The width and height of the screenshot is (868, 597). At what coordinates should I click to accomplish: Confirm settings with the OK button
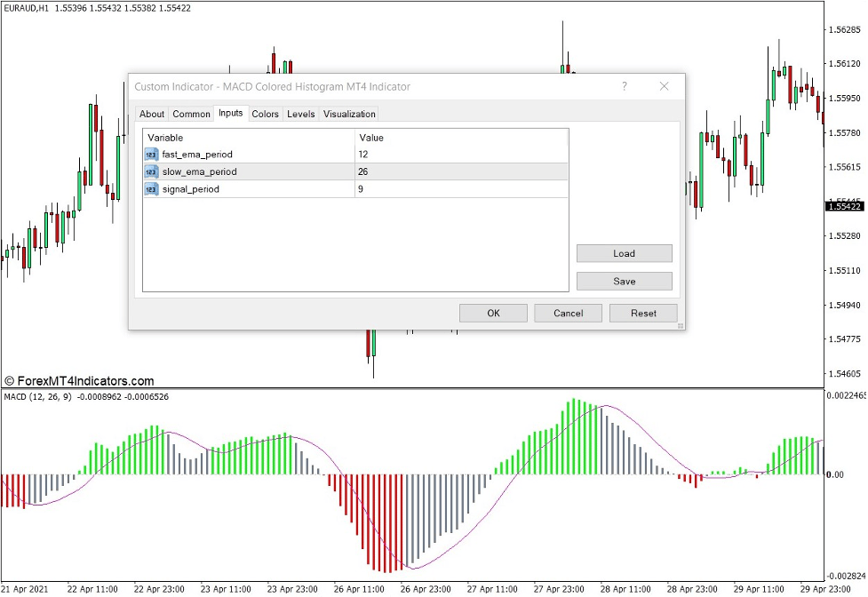[x=493, y=313]
